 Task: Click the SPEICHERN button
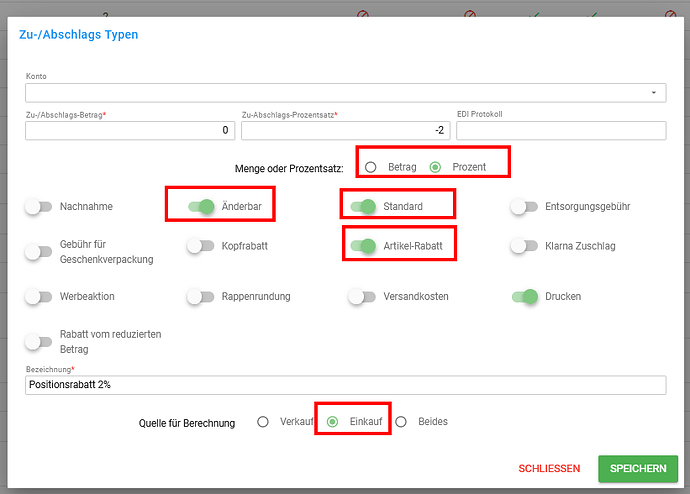coord(638,468)
